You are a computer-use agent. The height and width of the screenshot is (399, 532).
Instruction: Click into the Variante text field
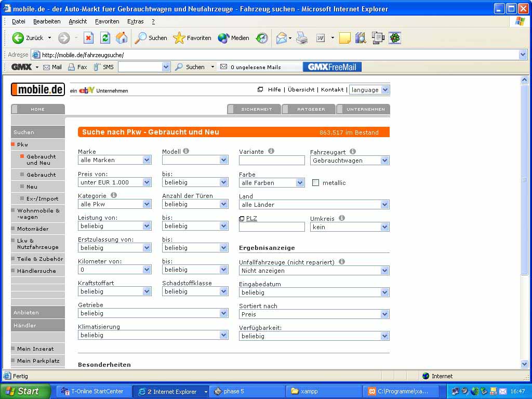[272, 161]
